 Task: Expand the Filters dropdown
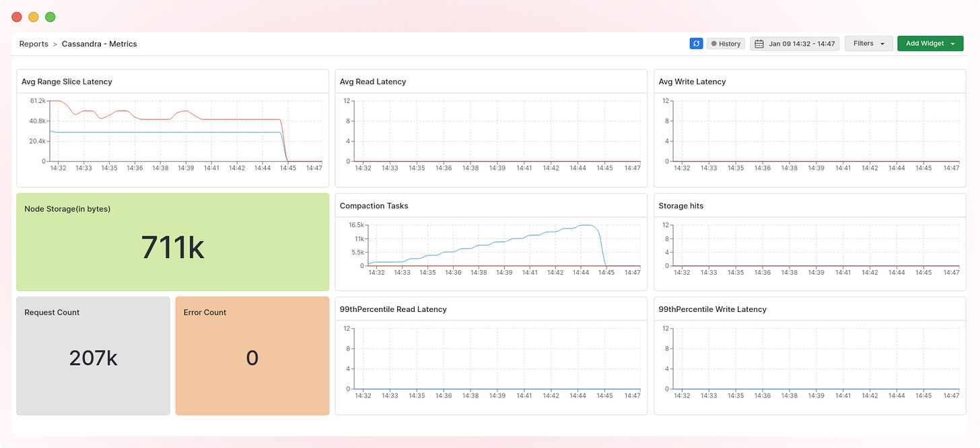point(869,44)
